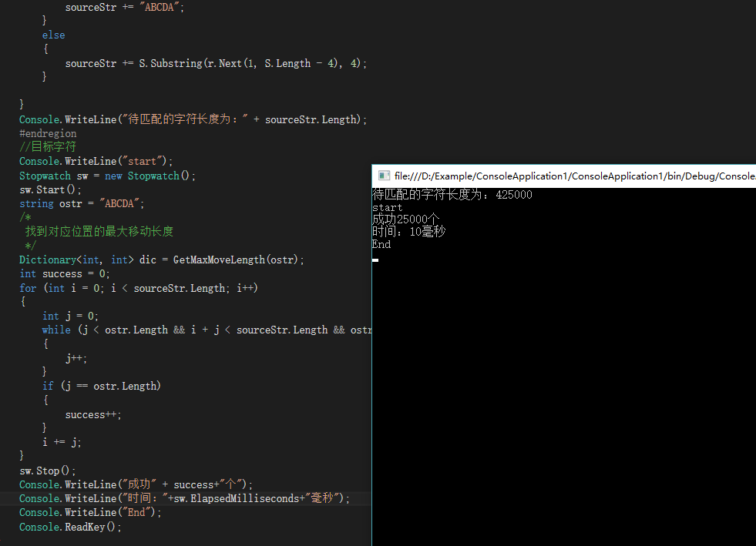The height and width of the screenshot is (546, 756).
Task: Click the console window title bar icon
Action: pyautogui.click(x=384, y=176)
